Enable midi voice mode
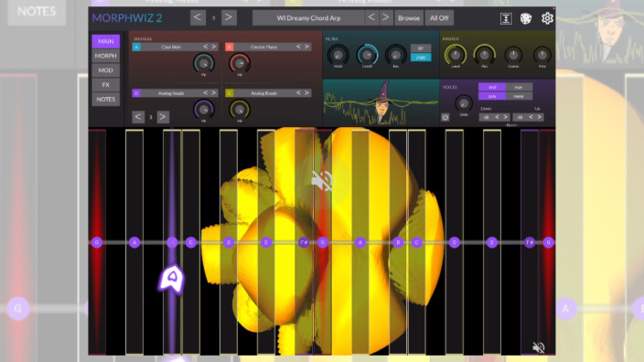644x362 pixels. (492, 87)
